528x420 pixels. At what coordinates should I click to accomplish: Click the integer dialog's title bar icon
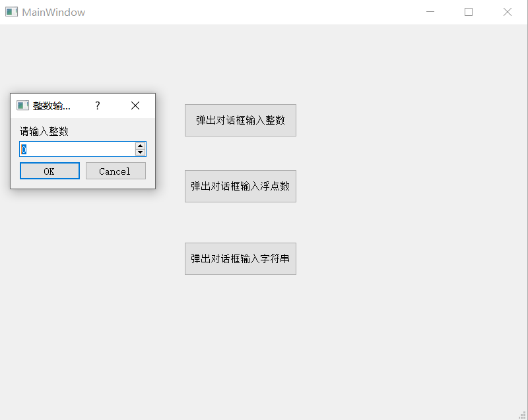pos(22,105)
